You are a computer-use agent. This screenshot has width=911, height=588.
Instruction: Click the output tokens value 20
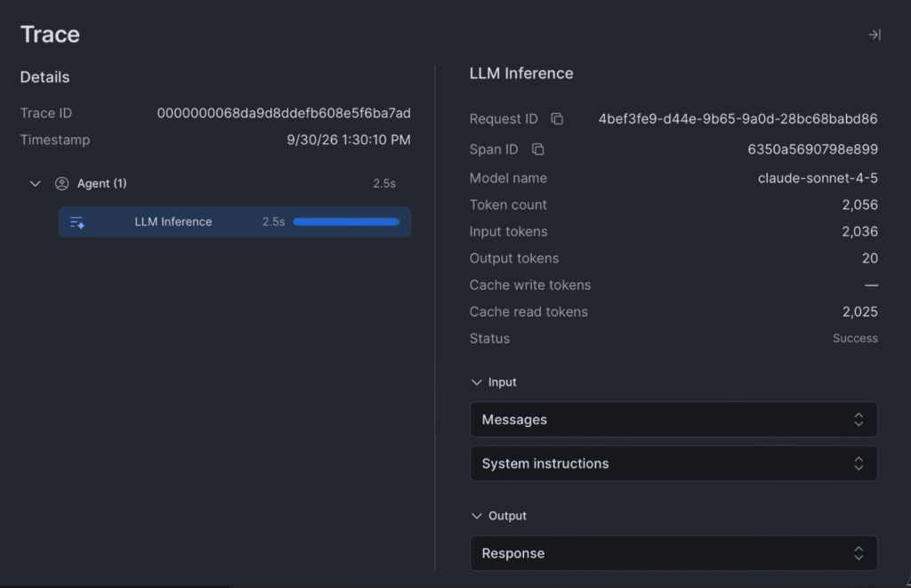click(870, 259)
